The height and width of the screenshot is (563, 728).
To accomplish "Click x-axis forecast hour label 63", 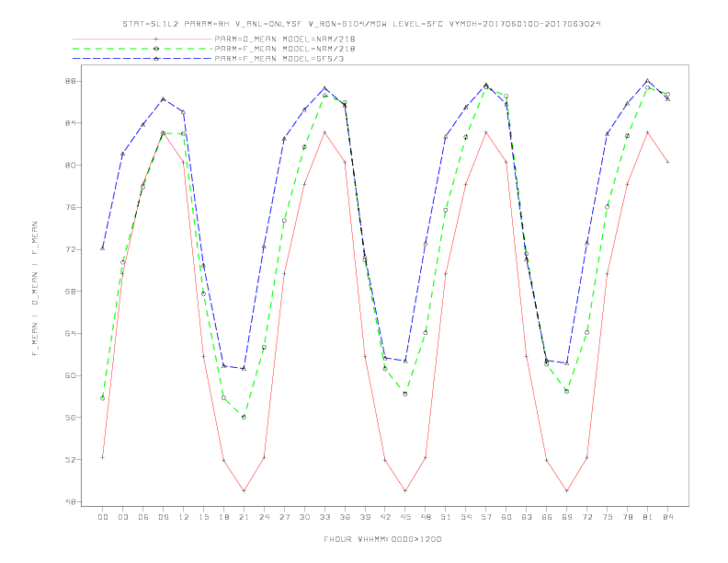I will 527,517.
